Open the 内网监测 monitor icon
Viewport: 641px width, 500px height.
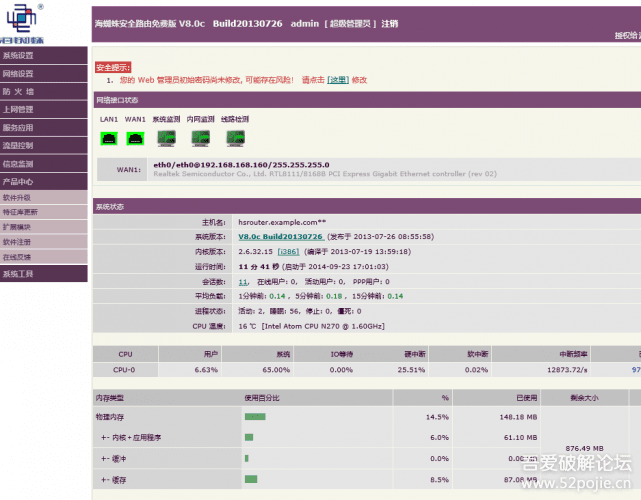pyautogui.click(x=200, y=138)
